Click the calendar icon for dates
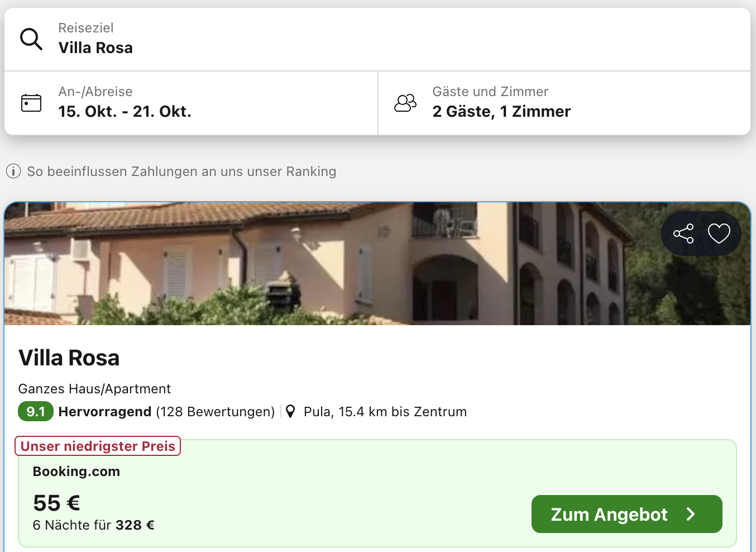Screen dimensions: 756x552 coord(31,103)
